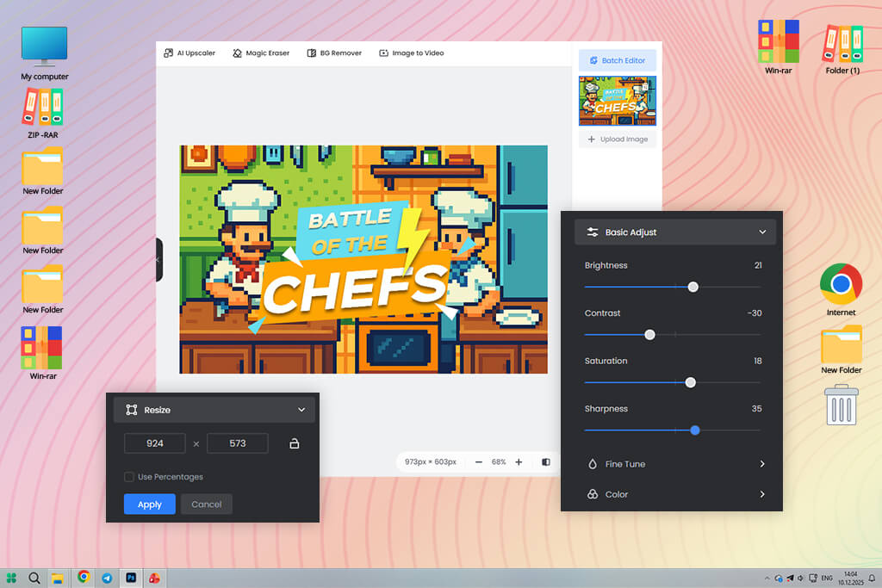Select the Battle of the Chefs thumbnail
This screenshot has width=882, height=588.
click(617, 102)
